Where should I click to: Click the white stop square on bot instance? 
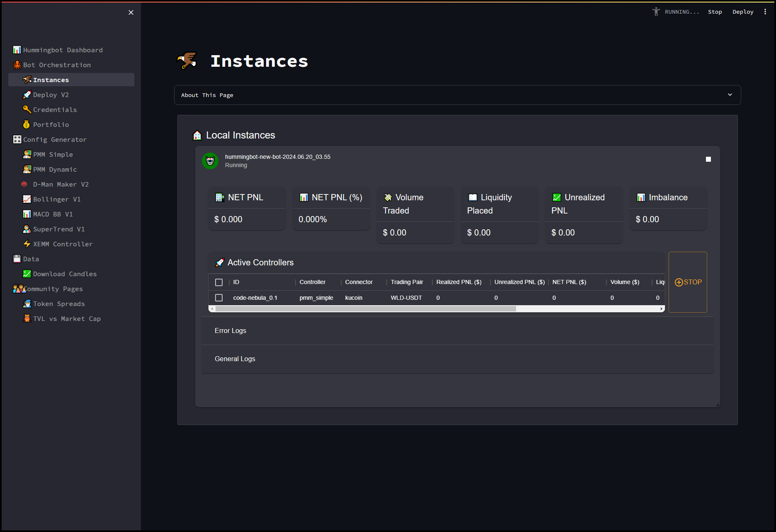708,159
